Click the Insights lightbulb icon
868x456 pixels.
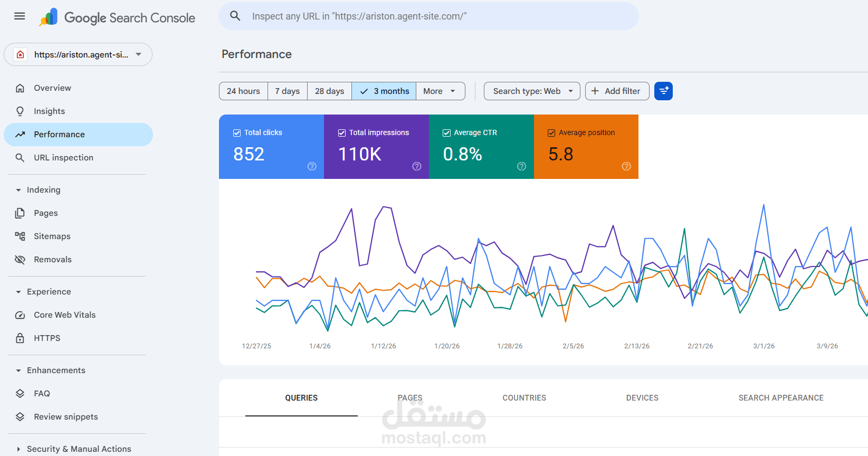pos(20,111)
